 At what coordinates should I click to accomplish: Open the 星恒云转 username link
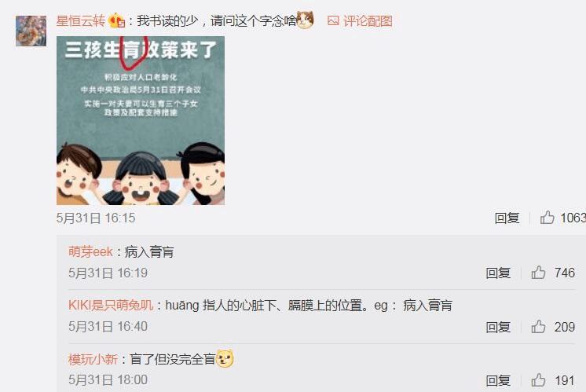pos(81,21)
